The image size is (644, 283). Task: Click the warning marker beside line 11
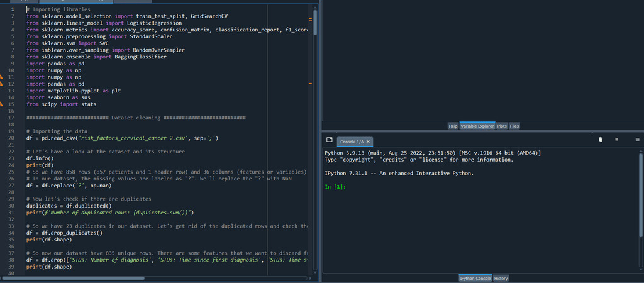[1, 77]
